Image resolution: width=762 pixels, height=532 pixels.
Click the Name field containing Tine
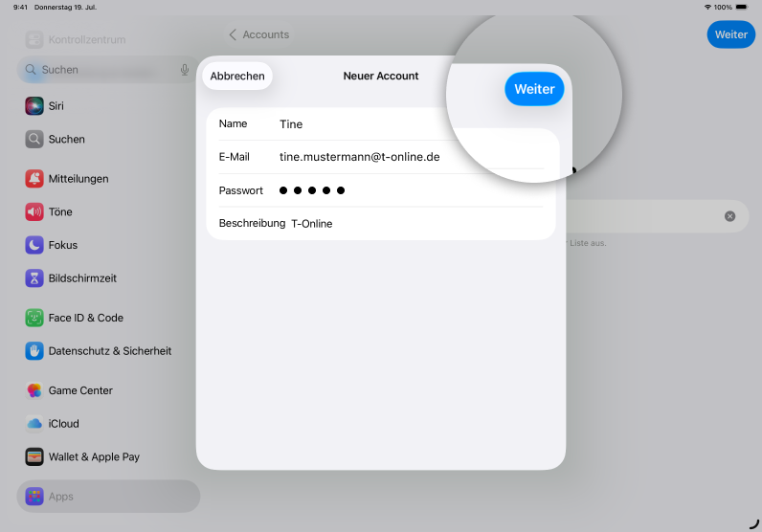point(354,124)
